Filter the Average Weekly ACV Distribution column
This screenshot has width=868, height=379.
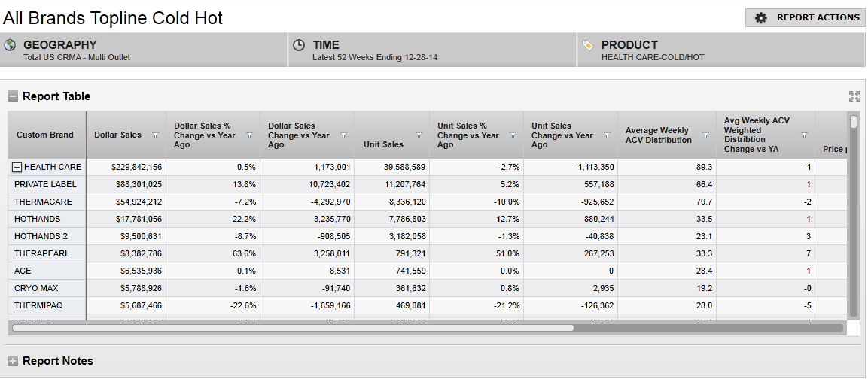tap(705, 135)
